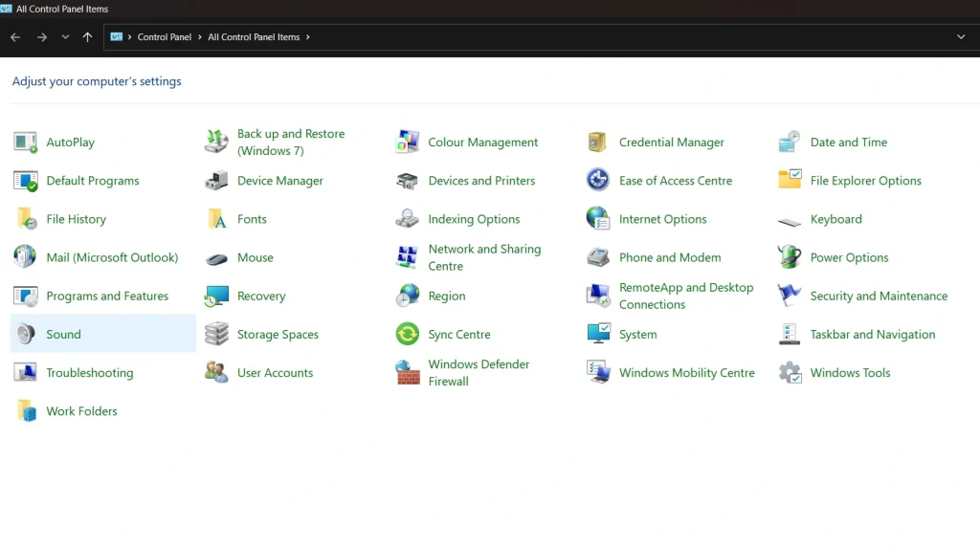Open the Sync Centre green icon
The image size is (980, 549).
point(408,334)
